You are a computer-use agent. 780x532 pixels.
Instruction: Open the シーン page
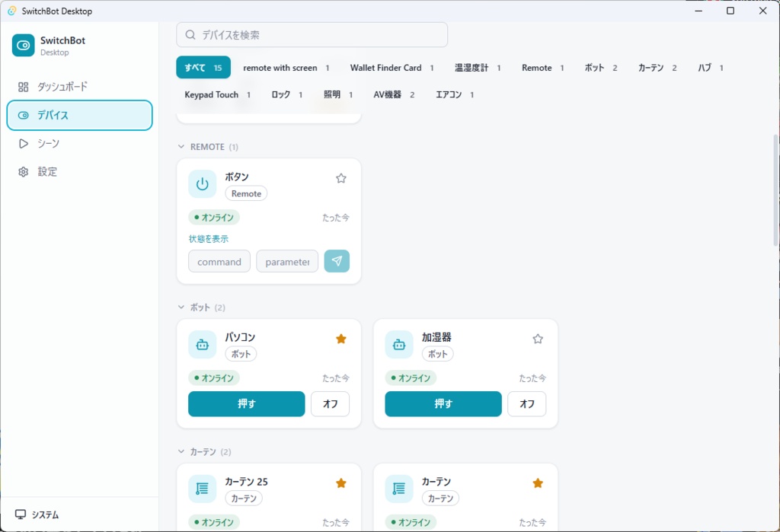point(79,144)
